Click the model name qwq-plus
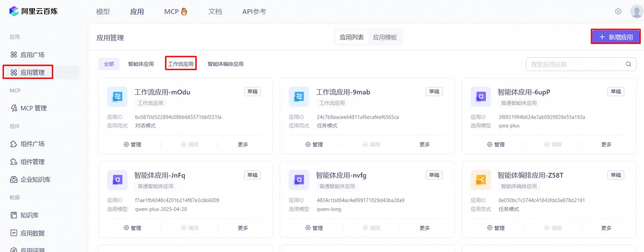 pyautogui.click(x=509, y=126)
